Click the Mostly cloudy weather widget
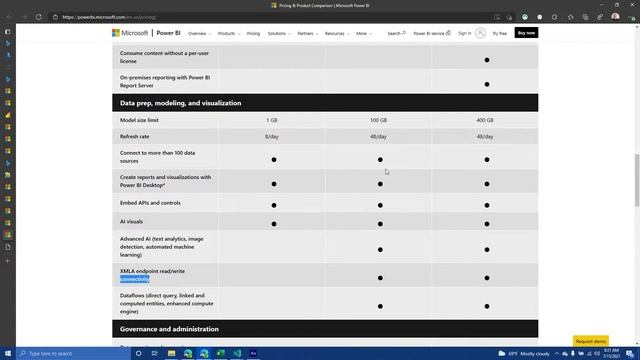The height and width of the screenshot is (360, 640). pos(525,354)
